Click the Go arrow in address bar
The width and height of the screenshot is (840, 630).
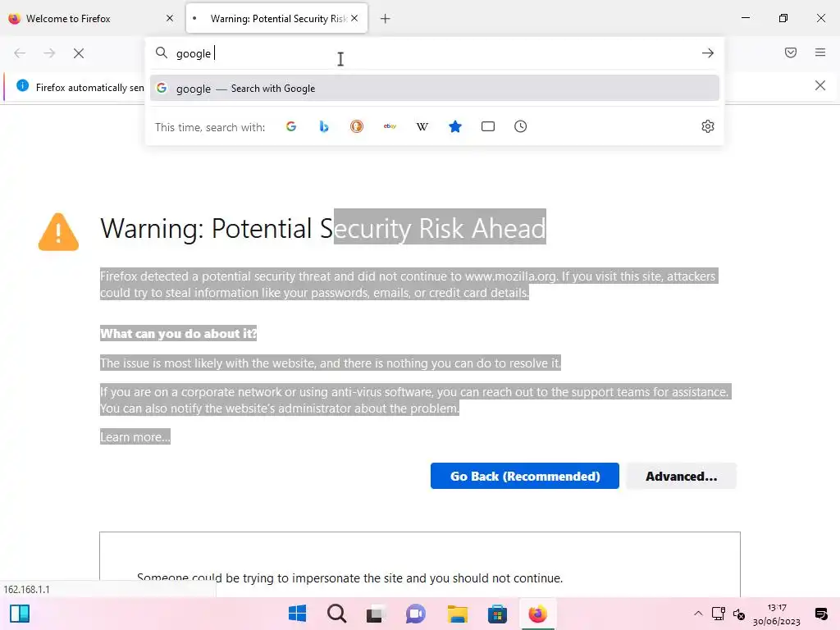click(708, 53)
